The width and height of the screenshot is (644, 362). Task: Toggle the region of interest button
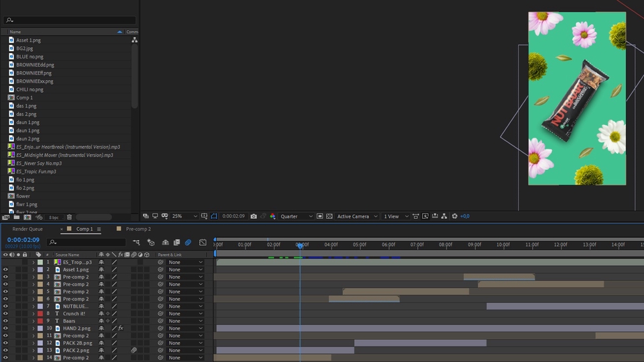(x=319, y=216)
